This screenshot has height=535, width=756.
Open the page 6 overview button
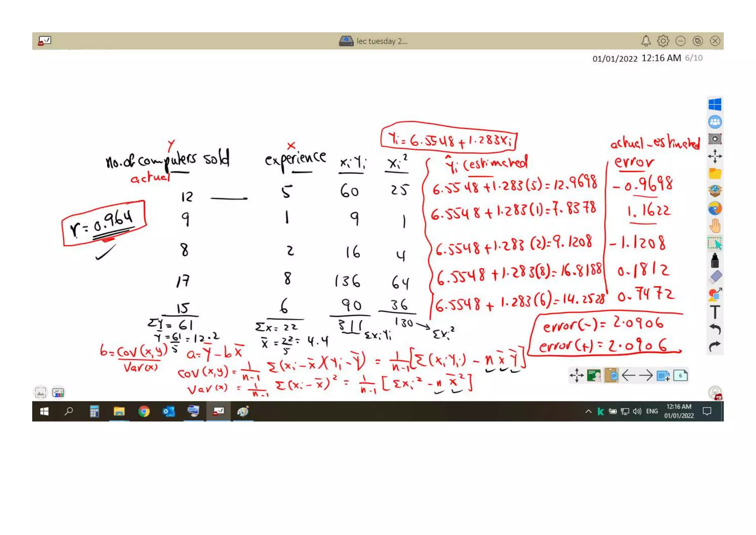point(680,376)
